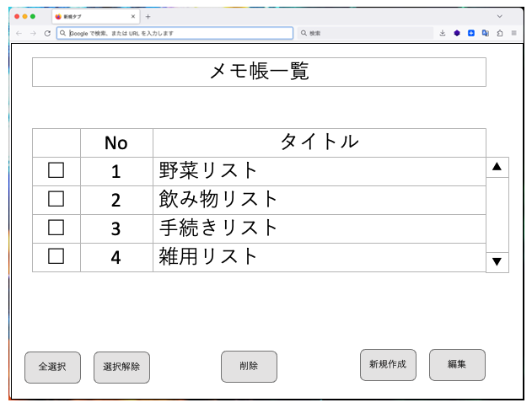The height and width of the screenshot is (408, 532).
Task: Open the downloads panel icon
Action: tap(443, 33)
